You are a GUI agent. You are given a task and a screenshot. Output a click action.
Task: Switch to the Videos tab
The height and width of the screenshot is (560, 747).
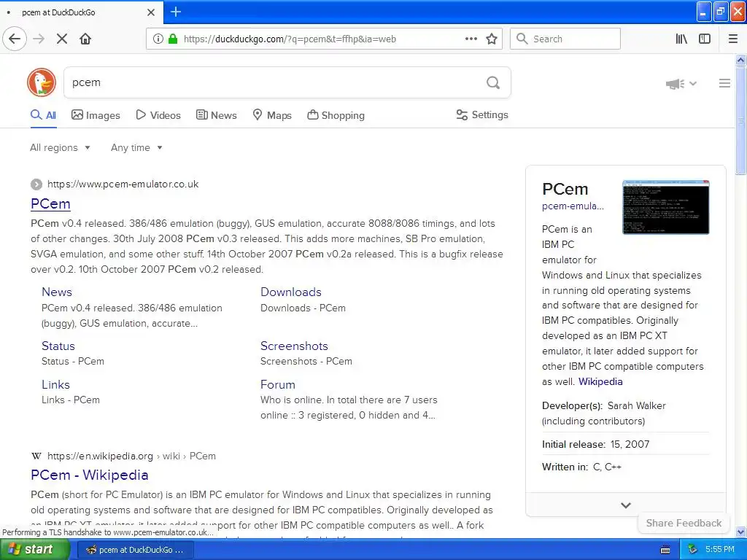click(x=158, y=115)
